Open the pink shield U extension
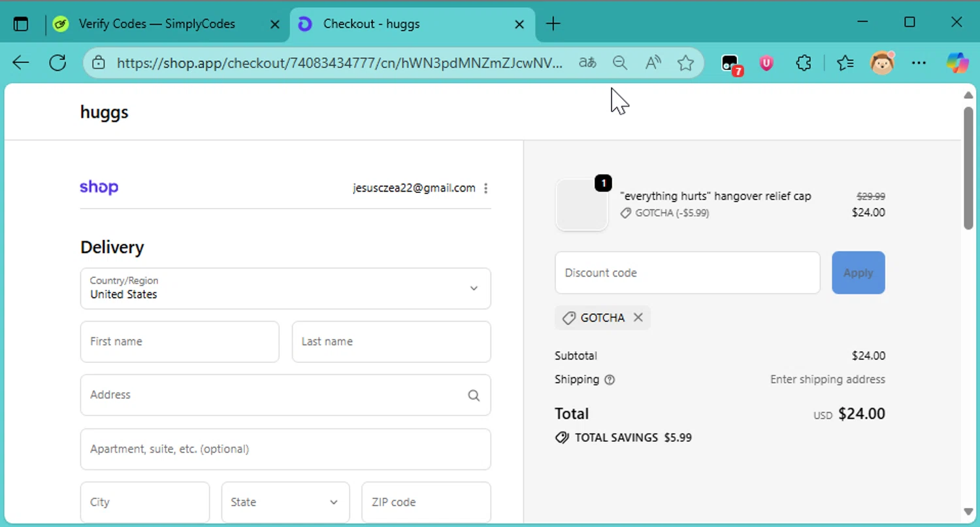This screenshot has height=527, width=980. point(766,63)
